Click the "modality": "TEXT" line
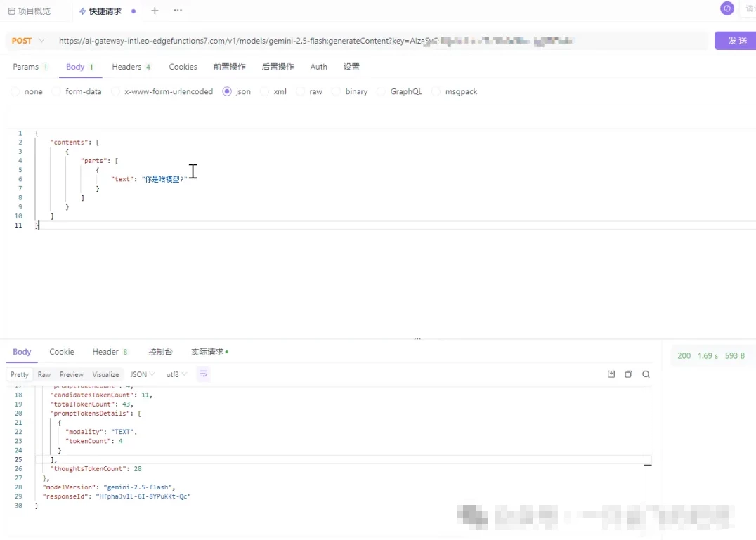Viewport: 756px width, 540px height. [101, 432]
